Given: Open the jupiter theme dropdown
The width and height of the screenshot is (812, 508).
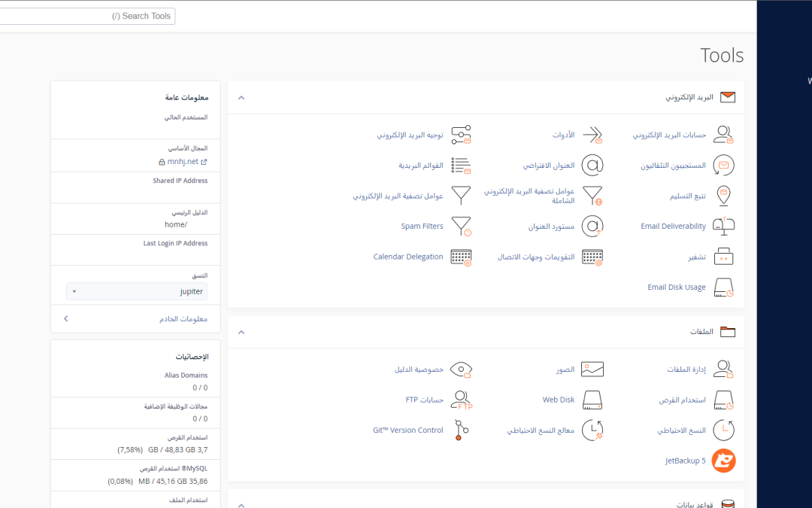Looking at the screenshot, I should tap(136, 291).
